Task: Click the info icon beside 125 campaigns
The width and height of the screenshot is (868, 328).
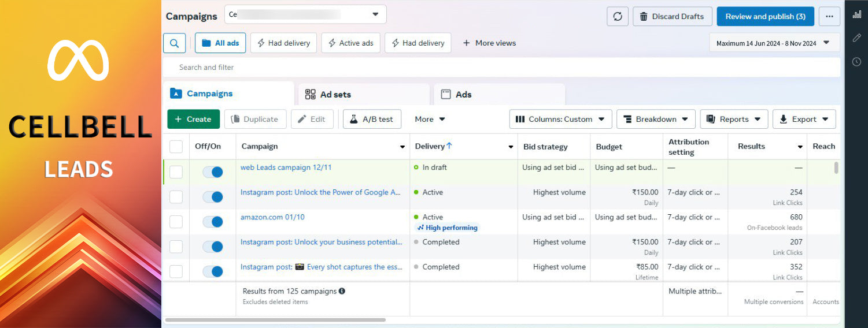Action: [342, 291]
